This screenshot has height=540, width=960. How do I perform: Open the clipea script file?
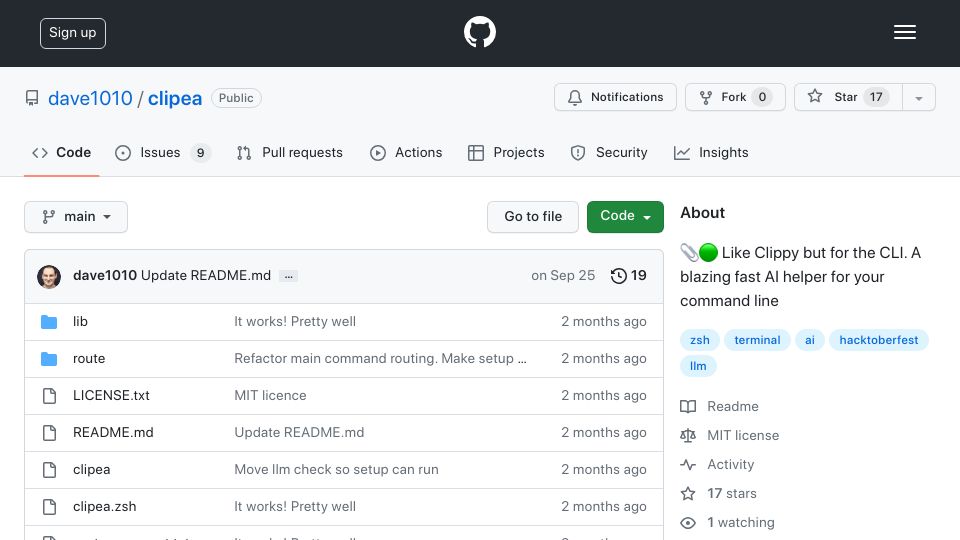pos(91,470)
